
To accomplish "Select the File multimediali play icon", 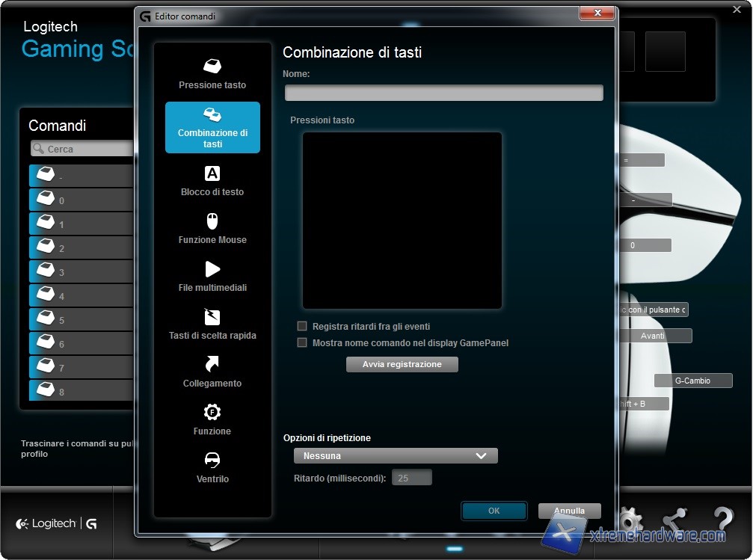I will coord(212,269).
